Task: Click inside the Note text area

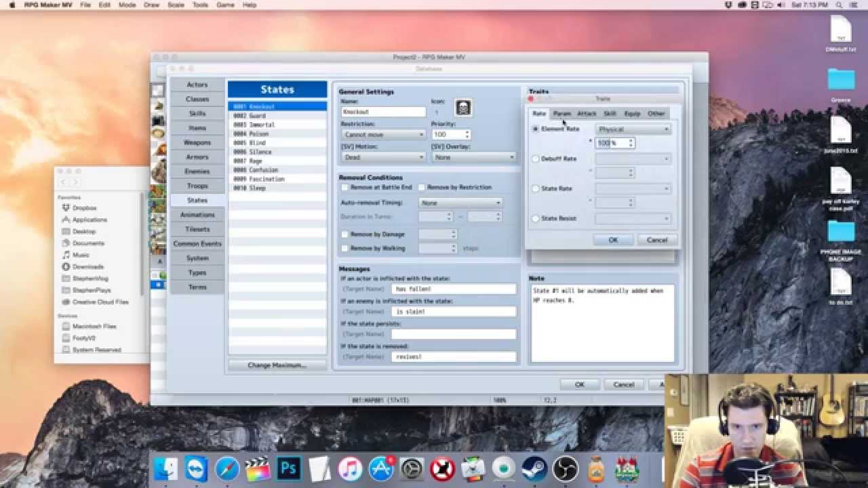Action: click(603, 323)
